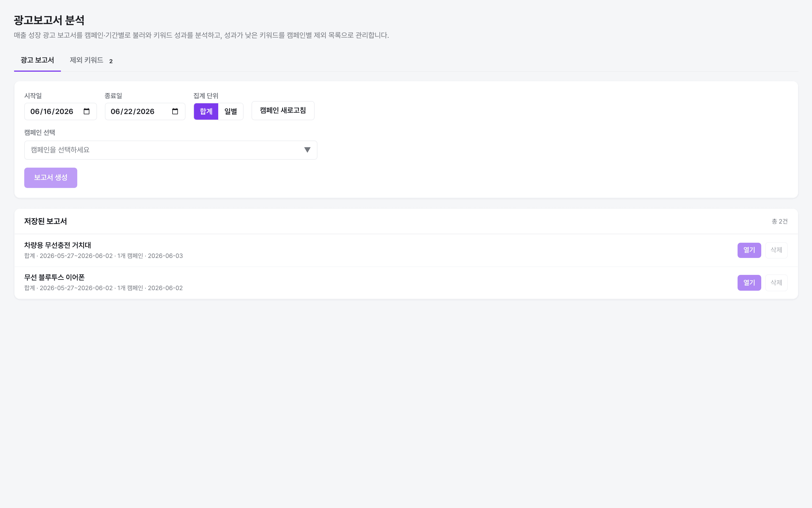
Task: Click the 무선 블루투스 이어폰 title
Action: click(x=54, y=277)
